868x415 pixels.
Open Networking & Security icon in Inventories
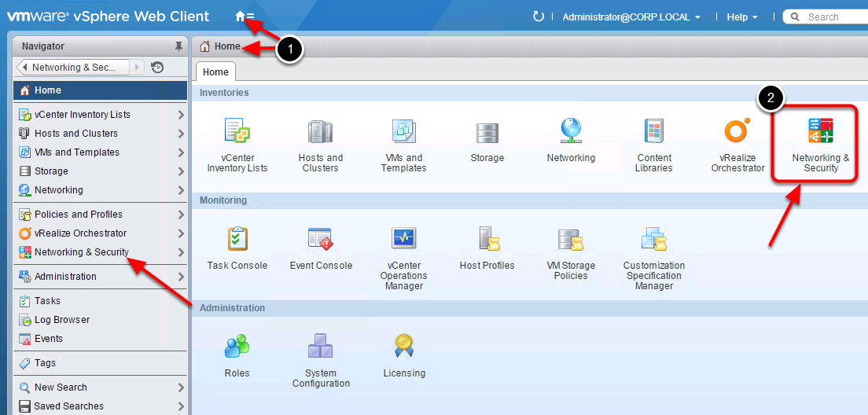(x=820, y=131)
